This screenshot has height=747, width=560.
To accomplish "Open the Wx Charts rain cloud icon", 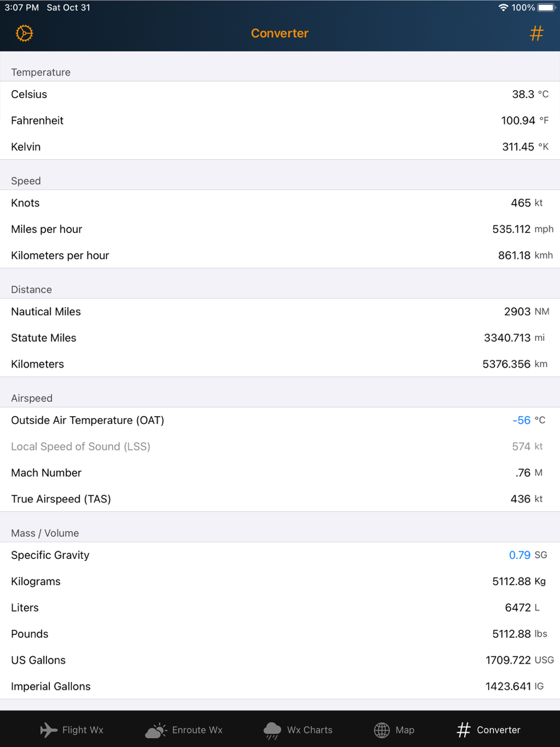I will [x=272, y=730].
